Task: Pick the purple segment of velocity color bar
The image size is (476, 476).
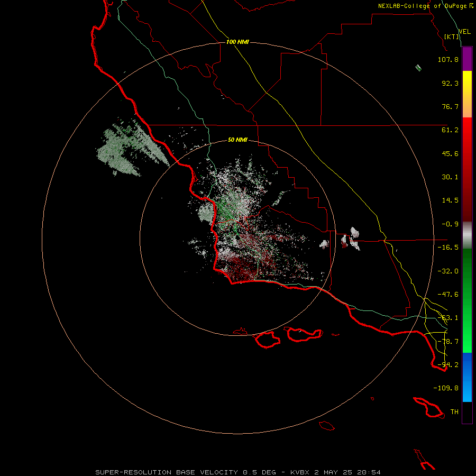Action: 467,59
